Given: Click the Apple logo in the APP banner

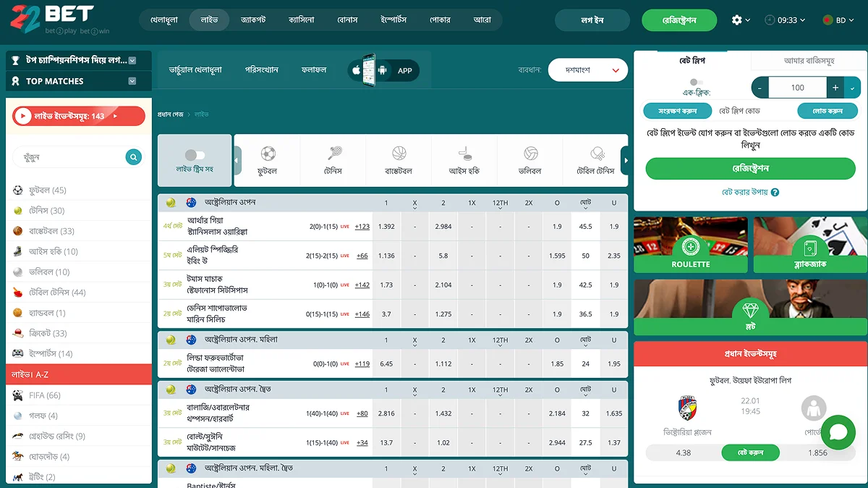Looking at the screenshot, I should pyautogui.click(x=354, y=70).
